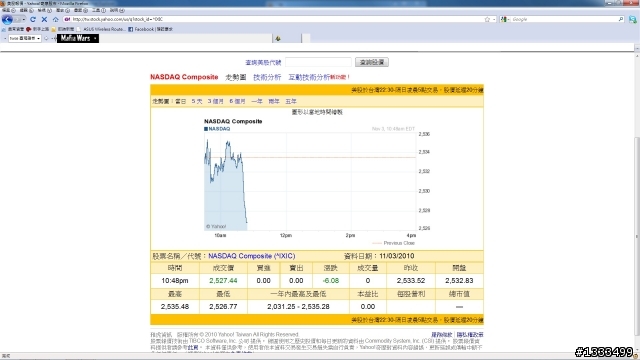Open the Help menu (last menu item)
The height and width of the screenshot is (360, 640).
tap(117, 10)
